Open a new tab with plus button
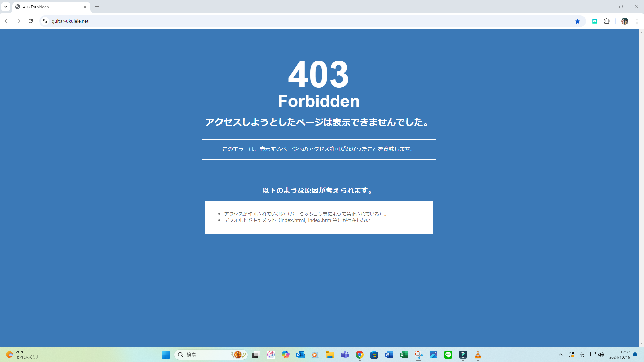Viewport: 644px width, 362px height. 97,7
